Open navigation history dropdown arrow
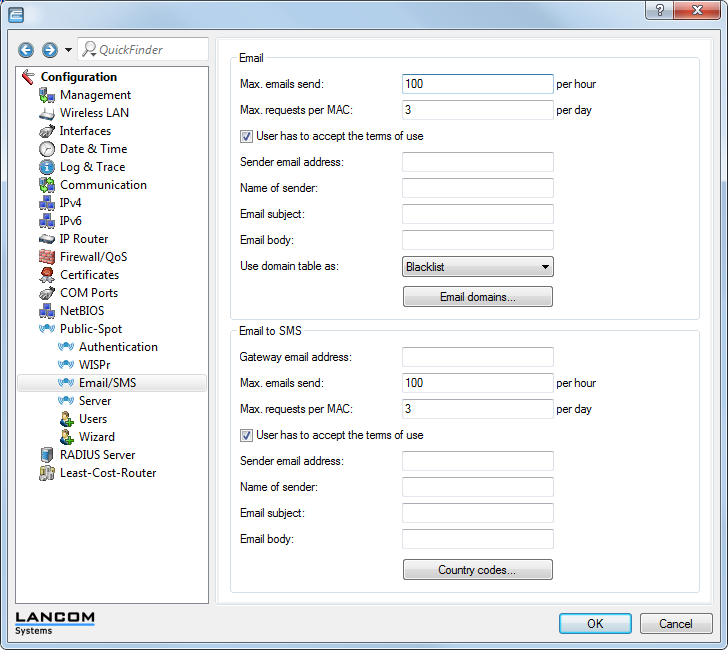 pyautogui.click(x=68, y=50)
